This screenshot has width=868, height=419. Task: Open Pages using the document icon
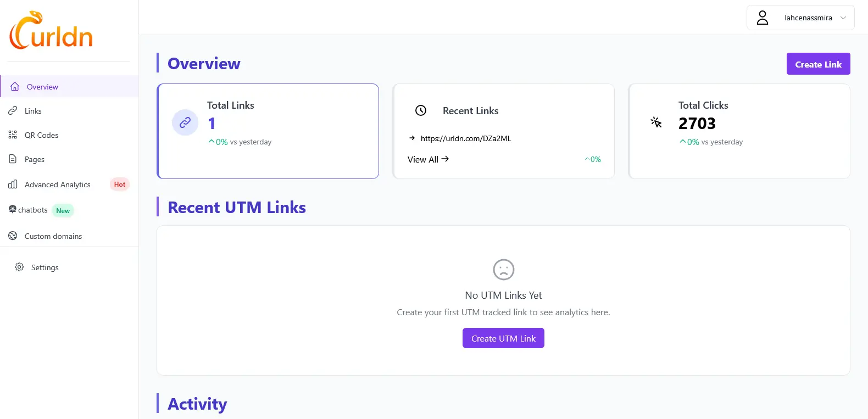12,159
